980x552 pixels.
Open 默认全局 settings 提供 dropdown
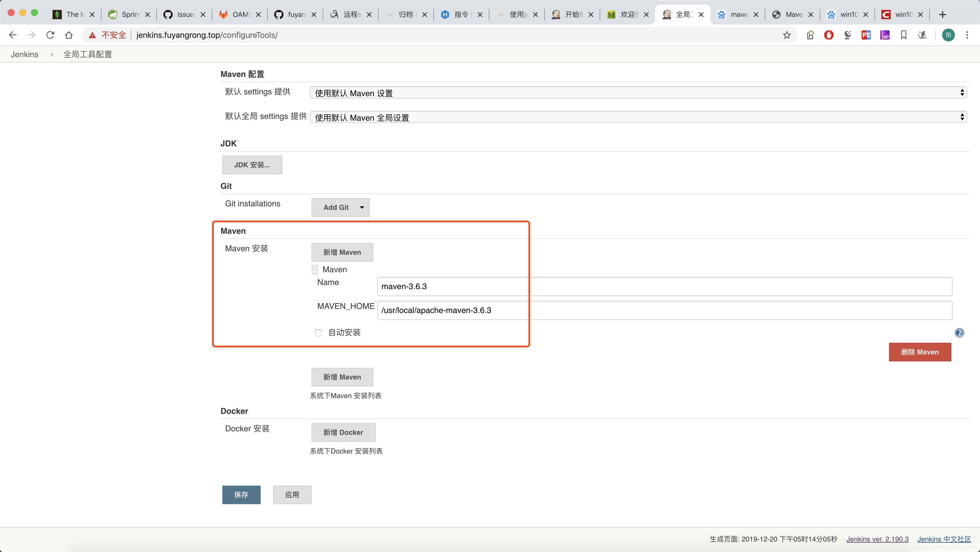click(638, 117)
